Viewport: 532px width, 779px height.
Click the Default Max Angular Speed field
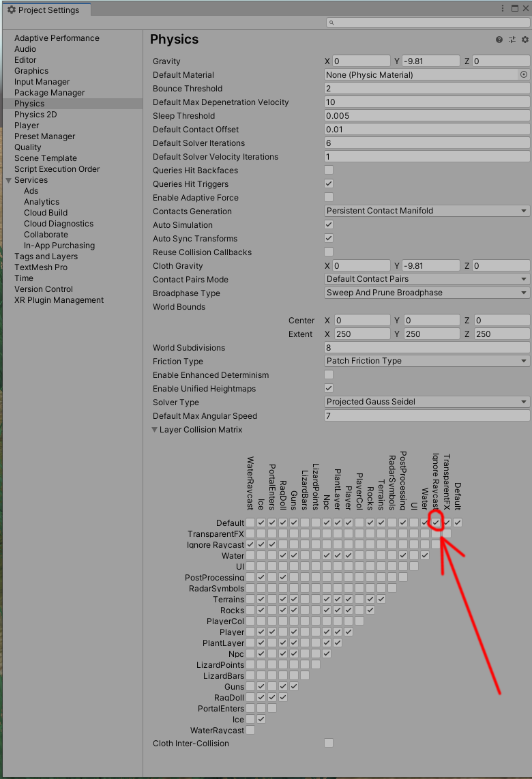pos(427,416)
